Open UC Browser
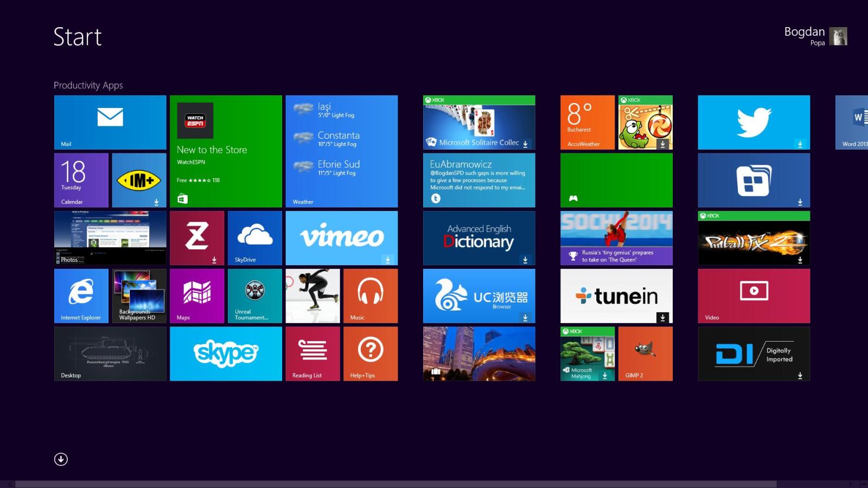This screenshot has width=868, height=488. 478,296
